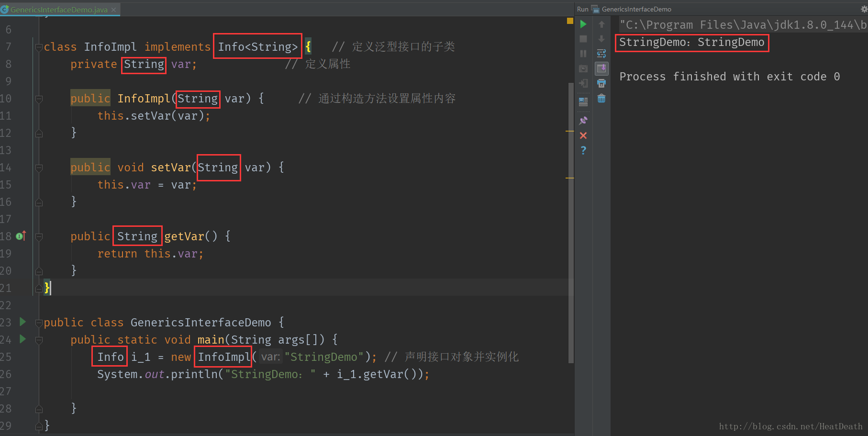
Task: Click 'private' keyword on line 8
Action: (94, 64)
